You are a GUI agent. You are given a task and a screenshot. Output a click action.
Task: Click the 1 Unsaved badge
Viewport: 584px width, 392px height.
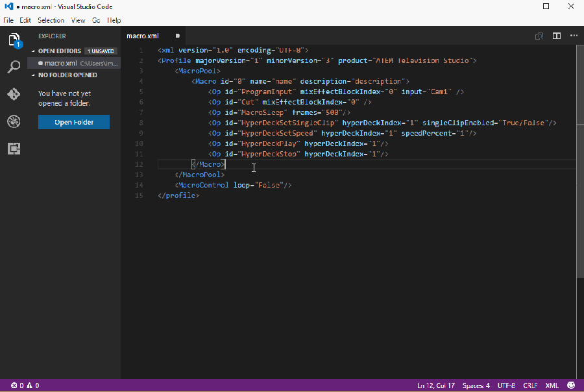coord(101,51)
